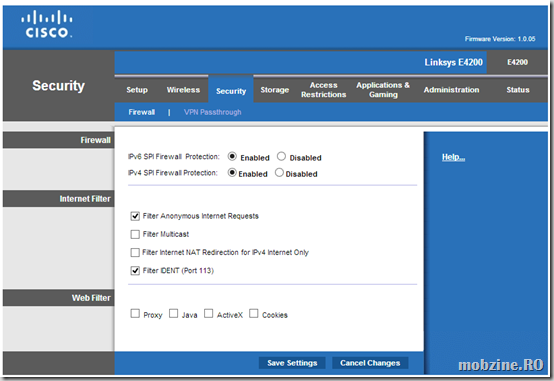
Task: Open VPN Passthrough sub-tab
Action: click(x=212, y=112)
